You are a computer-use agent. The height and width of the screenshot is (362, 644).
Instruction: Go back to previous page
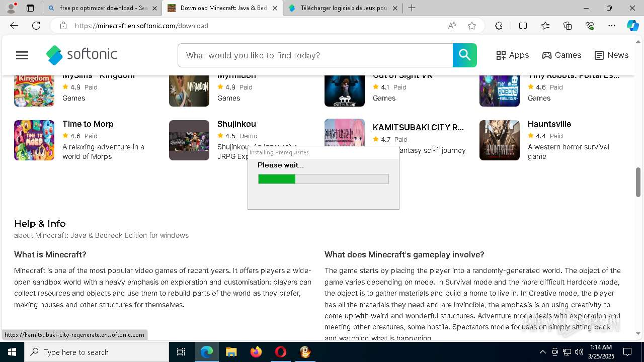tap(14, 26)
